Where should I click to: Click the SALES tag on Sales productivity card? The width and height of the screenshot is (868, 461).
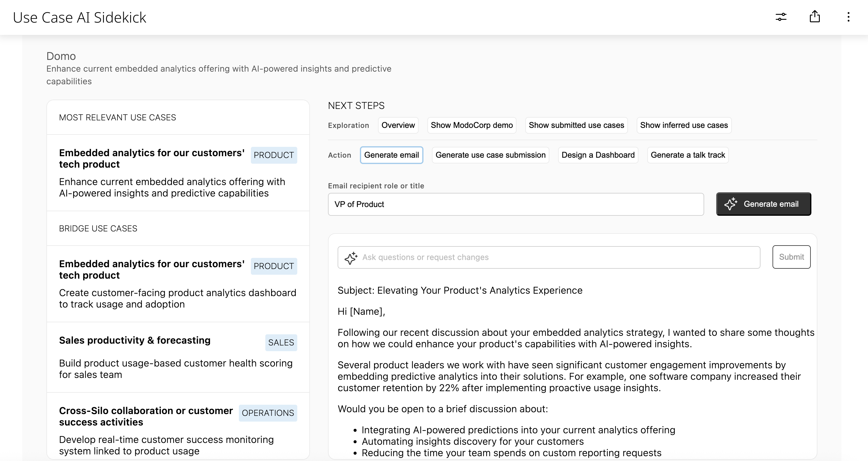(x=281, y=342)
